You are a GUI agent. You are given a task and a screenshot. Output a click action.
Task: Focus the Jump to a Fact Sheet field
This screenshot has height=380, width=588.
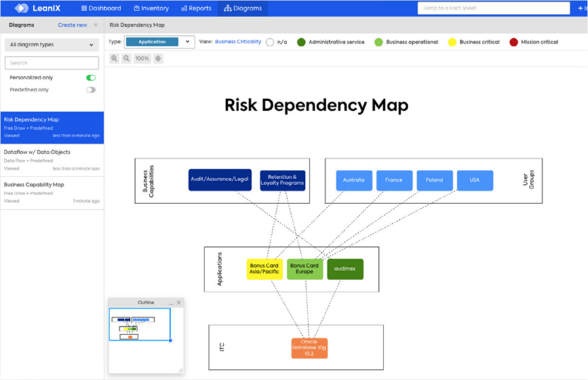click(494, 8)
